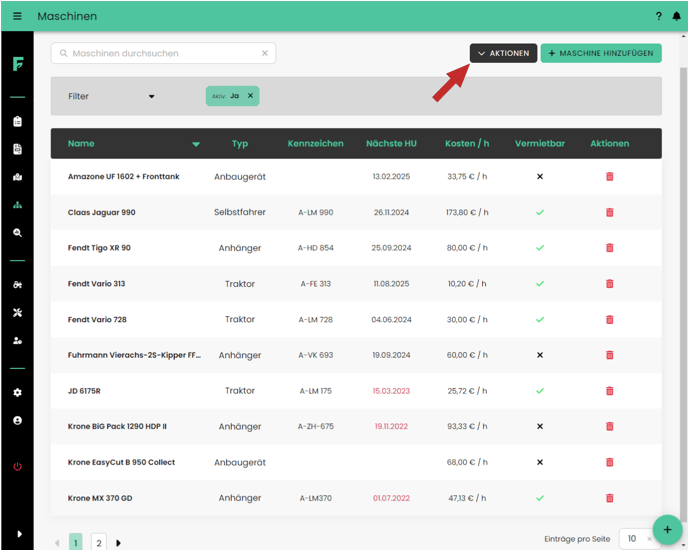Delete Amazone UF 1602 + Fronttank

click(x=609, y=176)
